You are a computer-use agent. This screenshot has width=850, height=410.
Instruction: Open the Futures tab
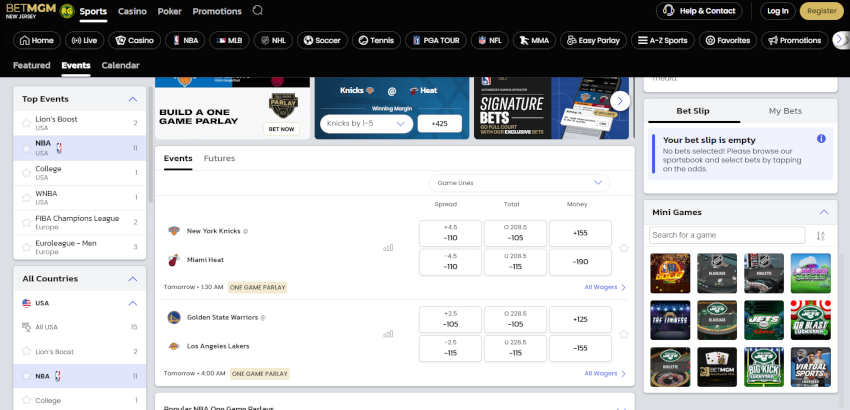coord(220,158)
